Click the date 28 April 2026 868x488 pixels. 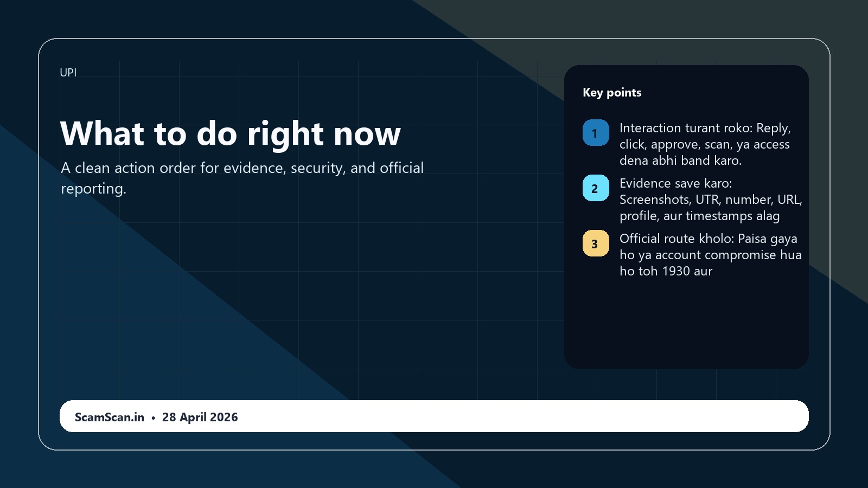point(200,417)
